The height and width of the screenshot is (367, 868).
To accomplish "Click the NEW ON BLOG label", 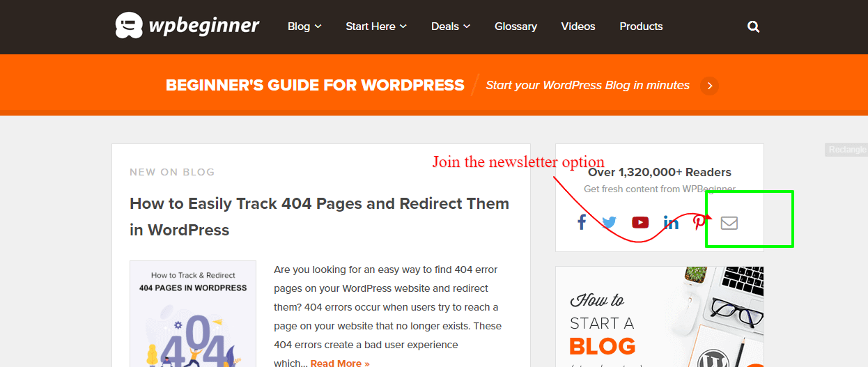I will click(x=172, y=172).
